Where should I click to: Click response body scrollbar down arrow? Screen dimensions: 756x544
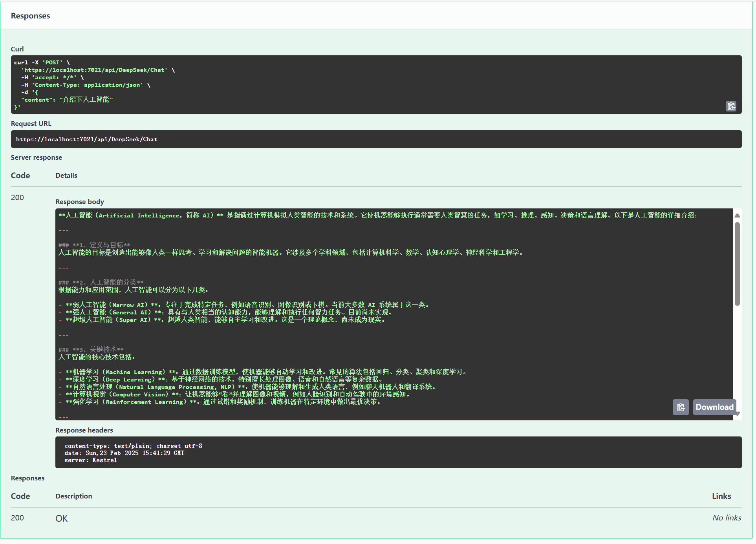pyautogui.click(x=737, y=414)
